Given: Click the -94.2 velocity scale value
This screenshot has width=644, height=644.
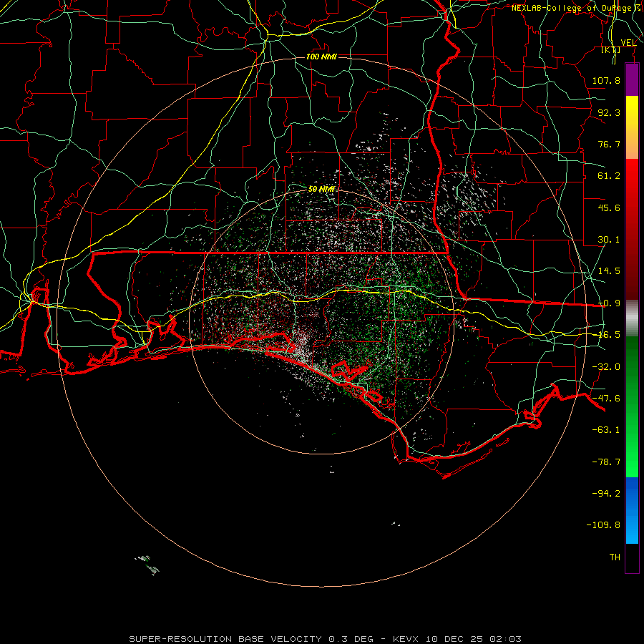Looking at the screenshot, I should click(x=606, y=494).
